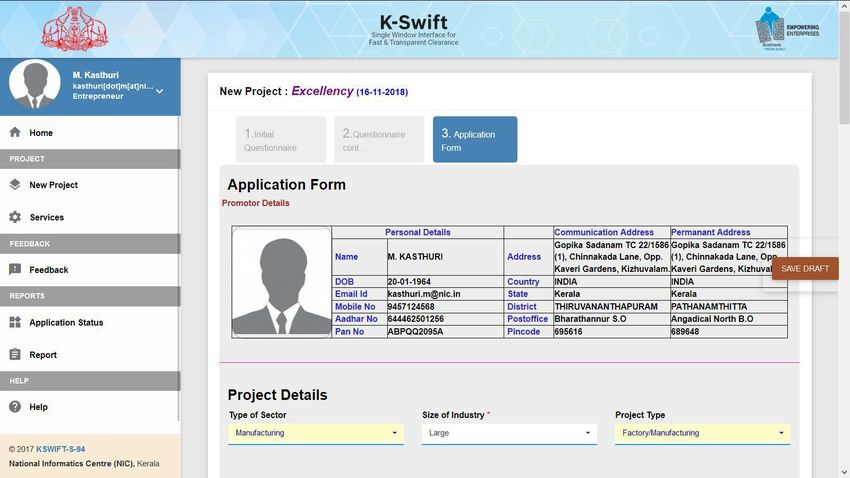Open the Project Type dropdown
The image size is (850, 478).
pos(703,433)
